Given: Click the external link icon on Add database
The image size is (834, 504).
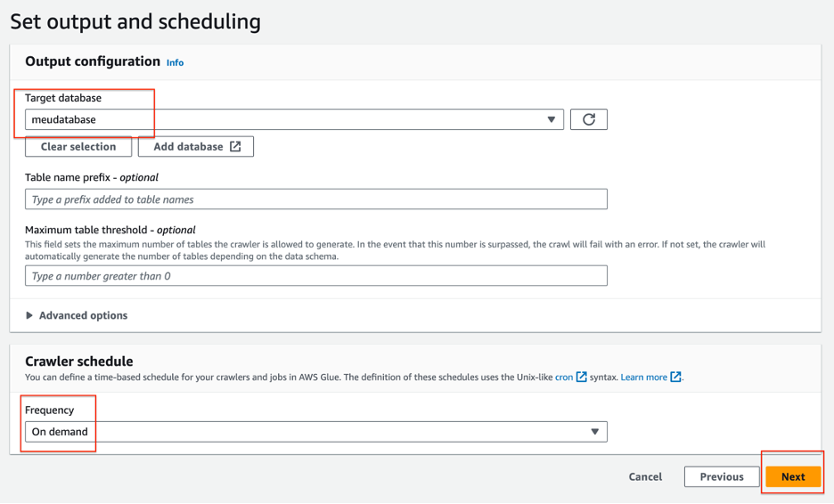Looking at the screenshot, I should (x=235, y=146).
